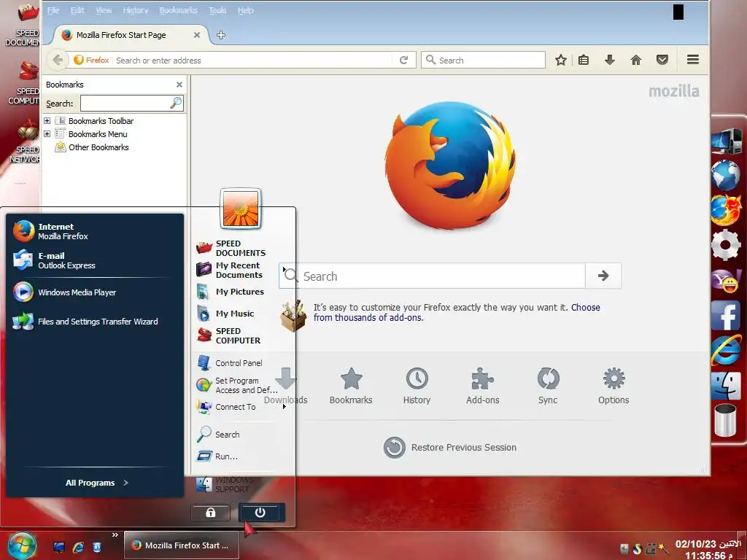Click the address bar field

[x=252, y=61]
